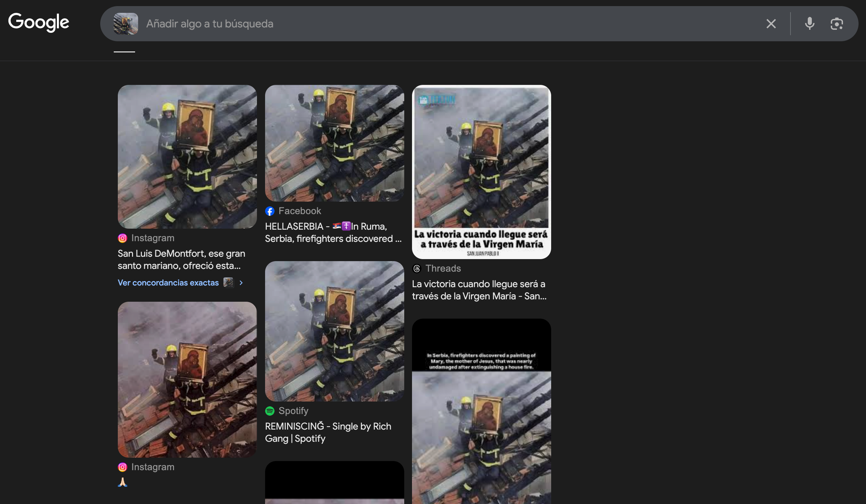Click the 'Instagram' label above San Luis DeMontfort
This screenshot has height=504, width=866.
click(153, 238)
